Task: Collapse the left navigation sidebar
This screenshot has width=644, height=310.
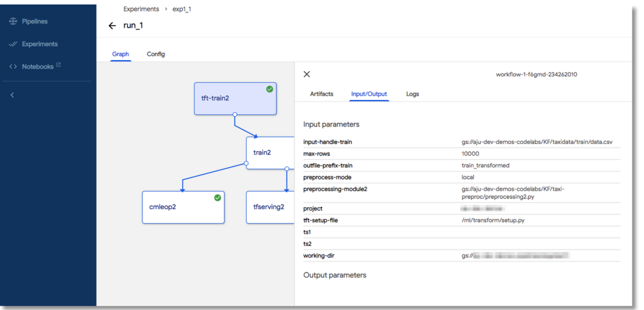Action: click(x=12, y=95)
